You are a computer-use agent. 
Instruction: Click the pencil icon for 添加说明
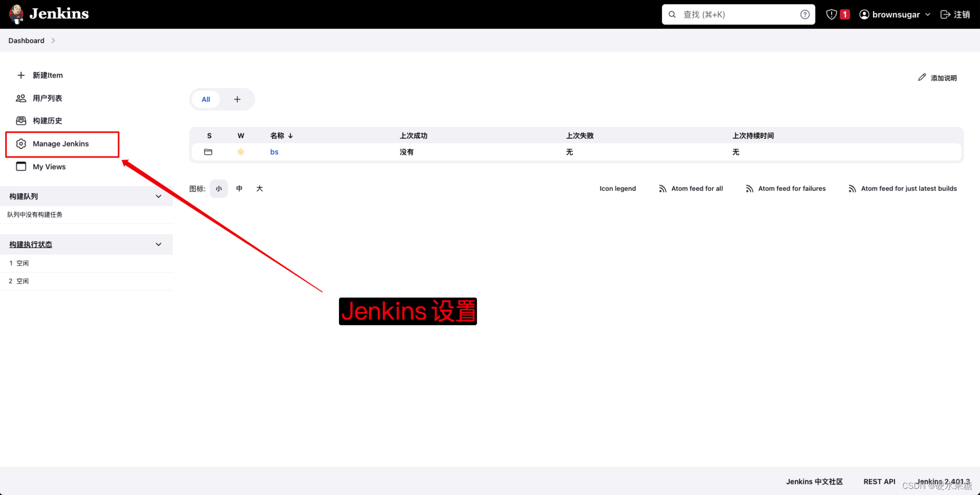click(922, 77)
